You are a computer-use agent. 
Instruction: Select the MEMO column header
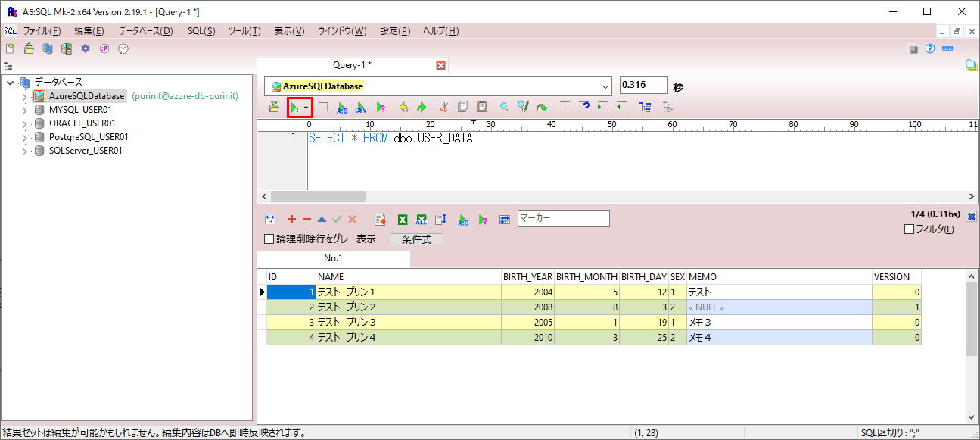click(x=779, y=277)
